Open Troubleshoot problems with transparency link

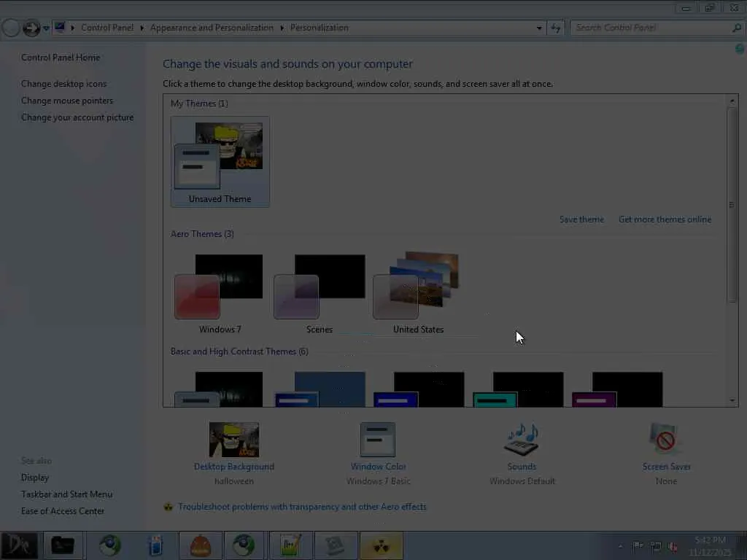coord(302,507)
